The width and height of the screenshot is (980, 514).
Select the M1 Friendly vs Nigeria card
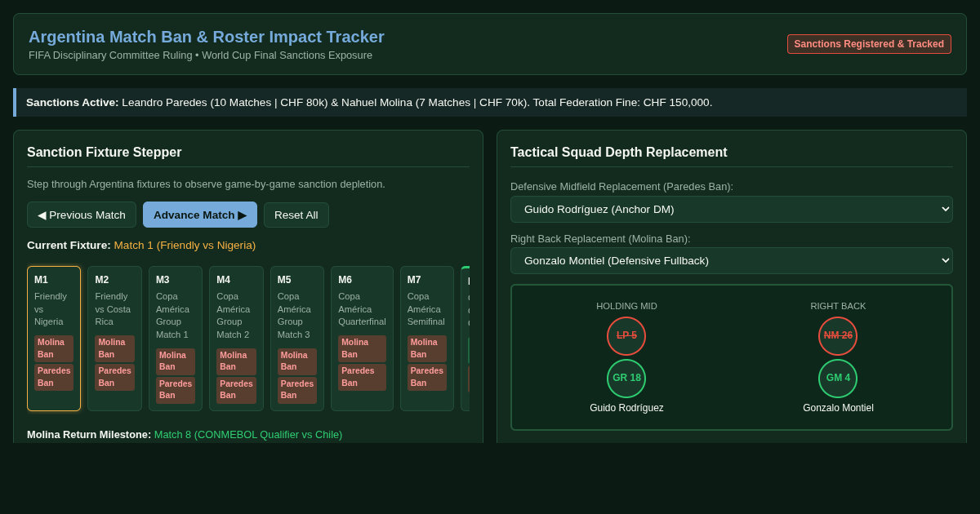click(x=54, y=339)
